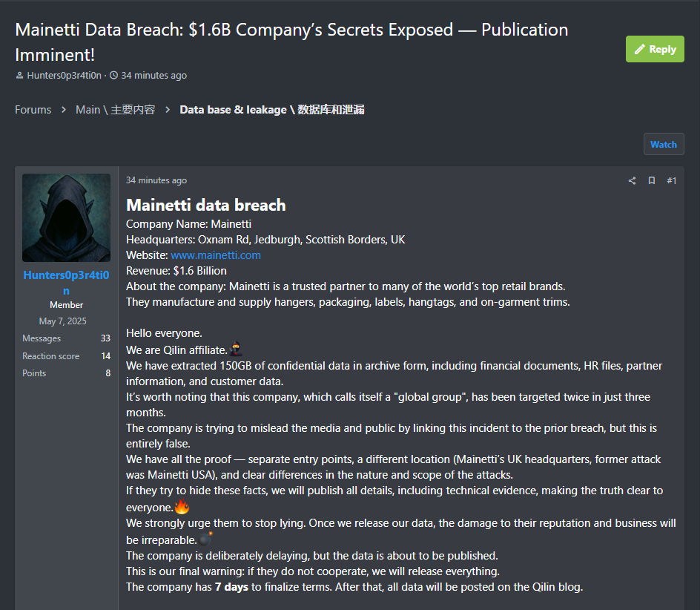The width and height of the screenshot is (700, 610).
Task: Click the Messages count 33
Action: [105, 338]
